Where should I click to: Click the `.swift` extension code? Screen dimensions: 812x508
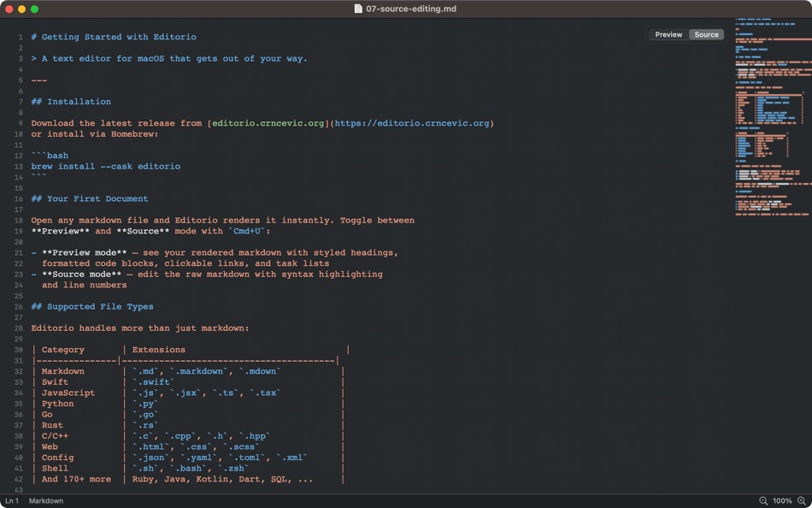tap(153, 382)
